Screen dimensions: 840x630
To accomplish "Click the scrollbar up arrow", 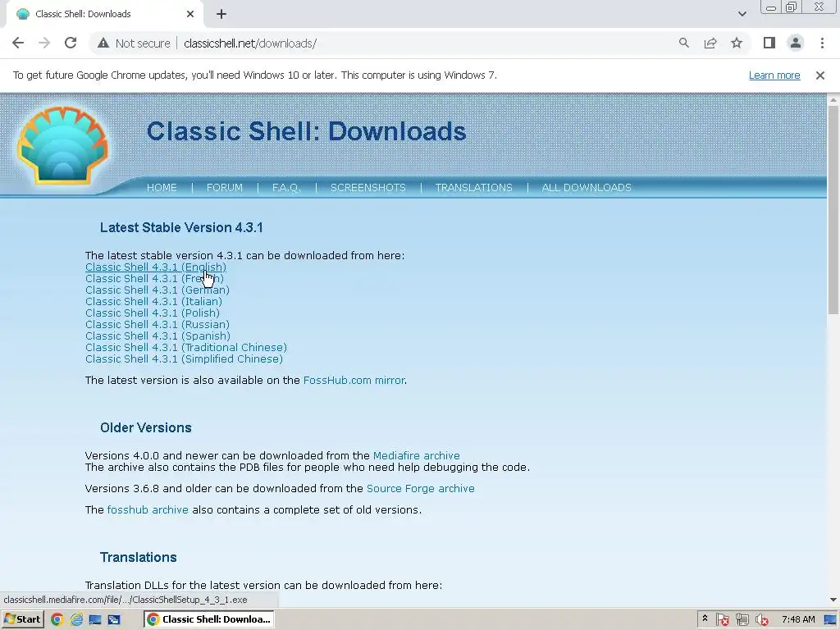I will pos(833,99).
